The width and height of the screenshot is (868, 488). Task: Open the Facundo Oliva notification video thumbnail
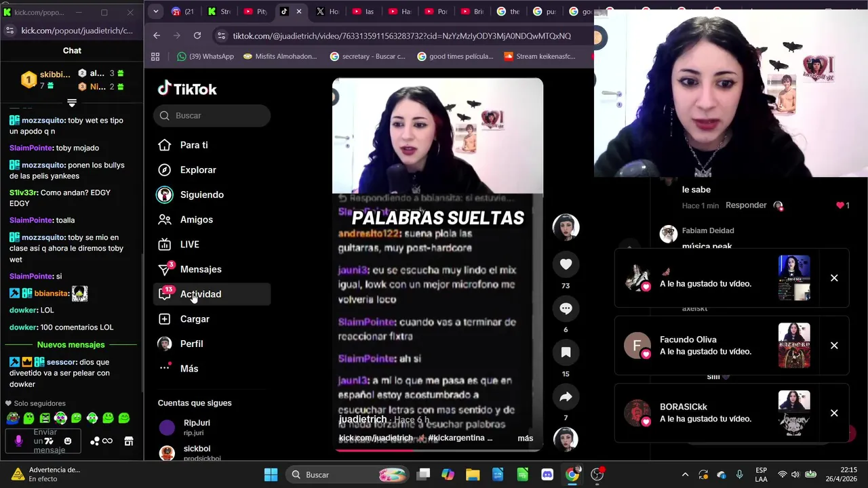[x=794, y=346]
